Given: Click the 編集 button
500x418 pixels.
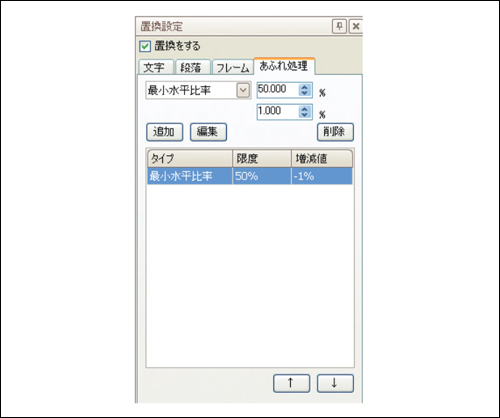Looking at the screenshot, I should coord(208,132).
